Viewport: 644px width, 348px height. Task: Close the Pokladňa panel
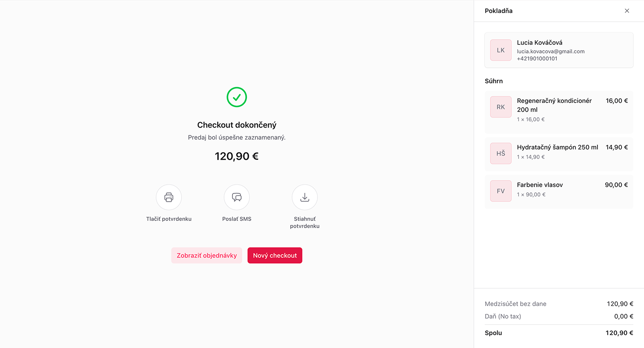[627, 11]
